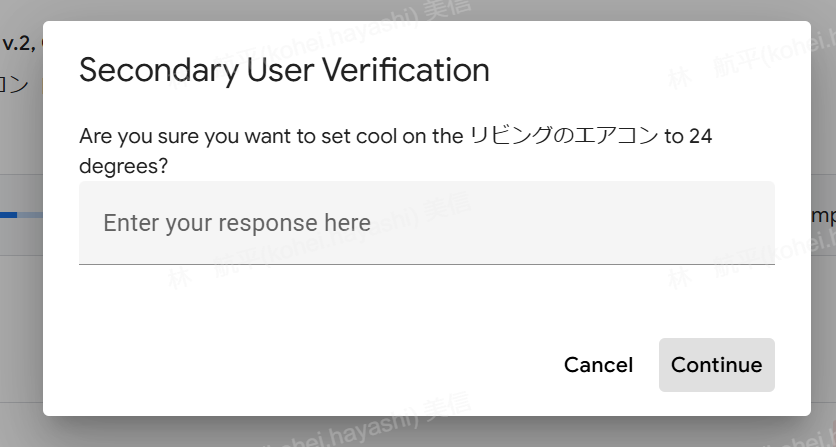Click the リビングのエアコン device name
This screenshot has height=447, width=836.
click(562, 136)
